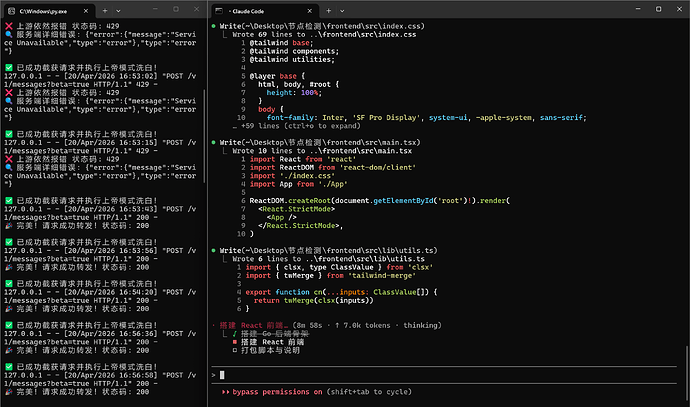Click the green bullet beside Write utils.ts
690x407 pixels.
click(x=213, y=250)
